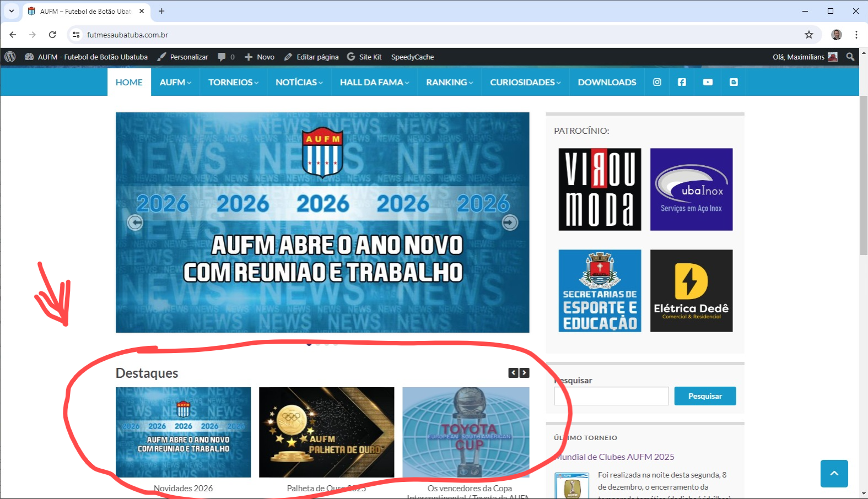Open Mundial de Clubes AUFM 2025 link
This screenshot has width=868, height=499.
point(615,457)
